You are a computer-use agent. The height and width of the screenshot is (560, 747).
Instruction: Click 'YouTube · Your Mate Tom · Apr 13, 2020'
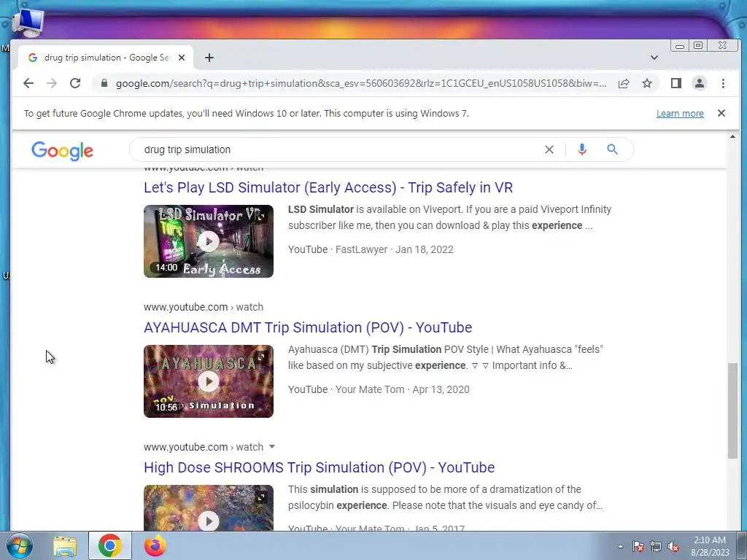[379, 389]
